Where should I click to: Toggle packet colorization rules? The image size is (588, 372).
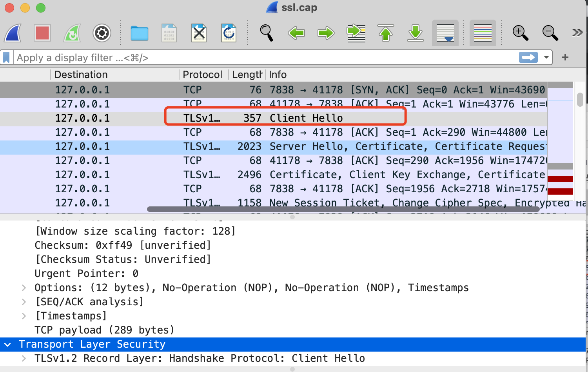pyautogui.click(x=483, y=33)
